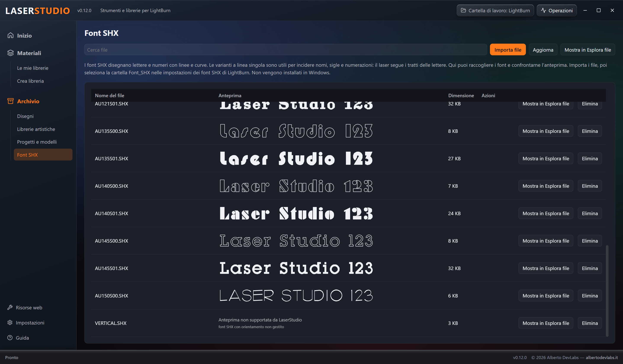This screenshot has width=623, height=364.
Task: Click the Inizio home icon
Action: 10,35
